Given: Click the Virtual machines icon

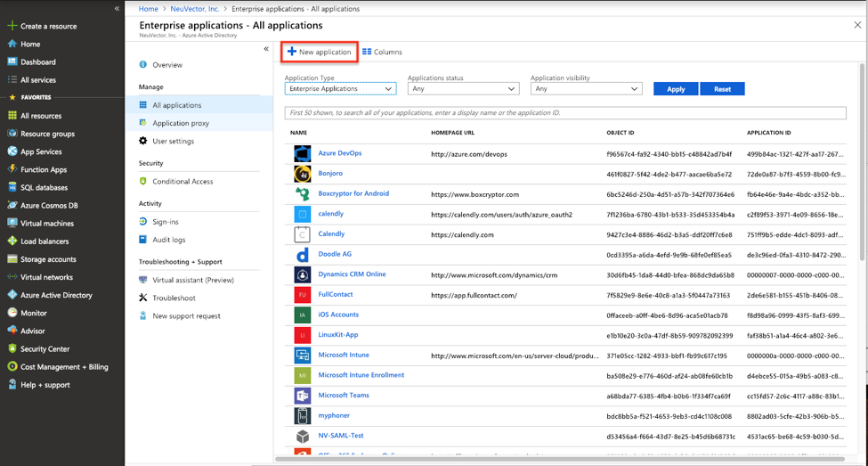Looking at the screenshot, I should (x=12, y=223).
